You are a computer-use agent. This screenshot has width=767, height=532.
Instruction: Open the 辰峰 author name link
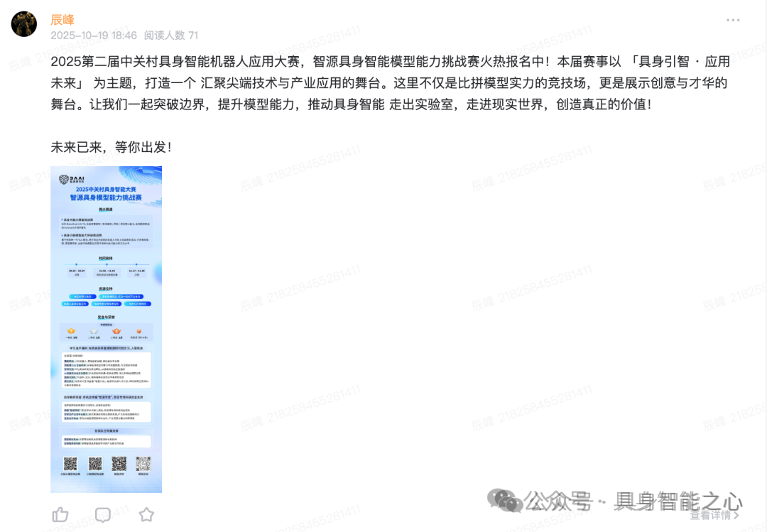62,20
